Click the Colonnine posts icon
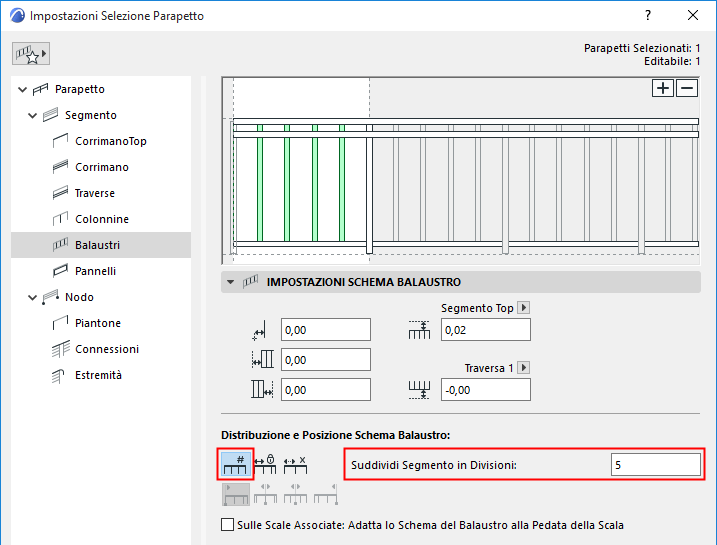 pos(60,219)
